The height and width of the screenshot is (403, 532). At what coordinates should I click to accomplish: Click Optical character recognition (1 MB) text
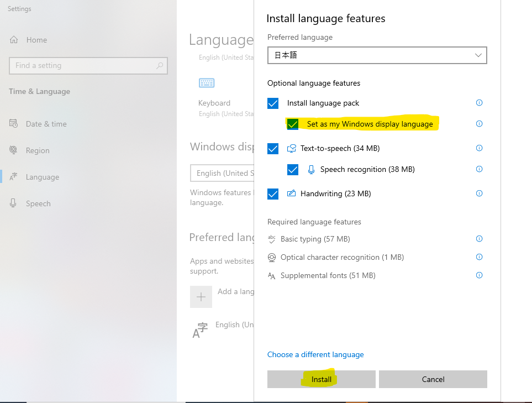pos(342,258)
